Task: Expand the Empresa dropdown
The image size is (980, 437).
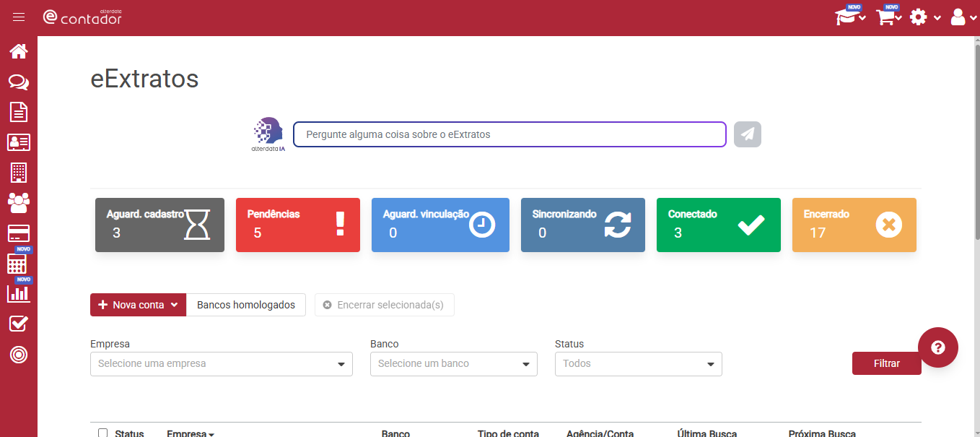Action: coord(222,364)
